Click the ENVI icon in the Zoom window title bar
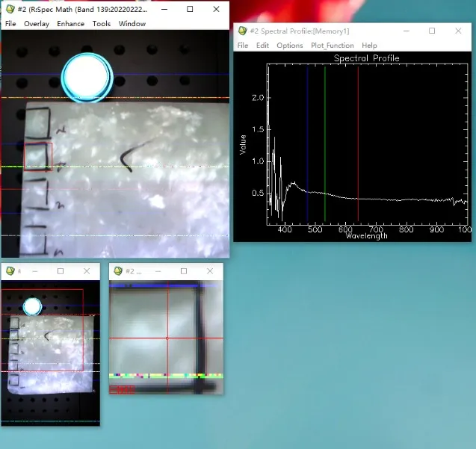The image size is (476, 449). click(x=118, y=271)
